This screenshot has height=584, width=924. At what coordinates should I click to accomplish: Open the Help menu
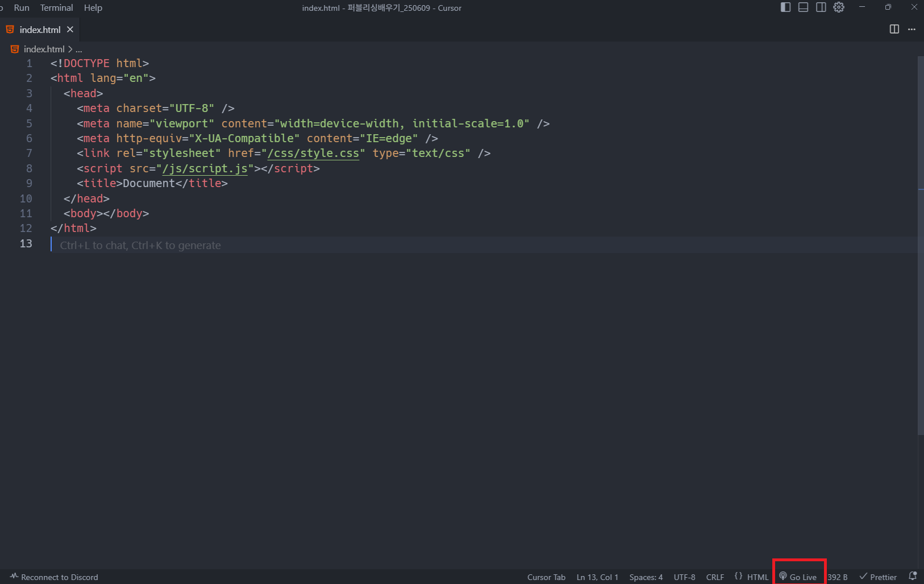click(x=93, y=8)
